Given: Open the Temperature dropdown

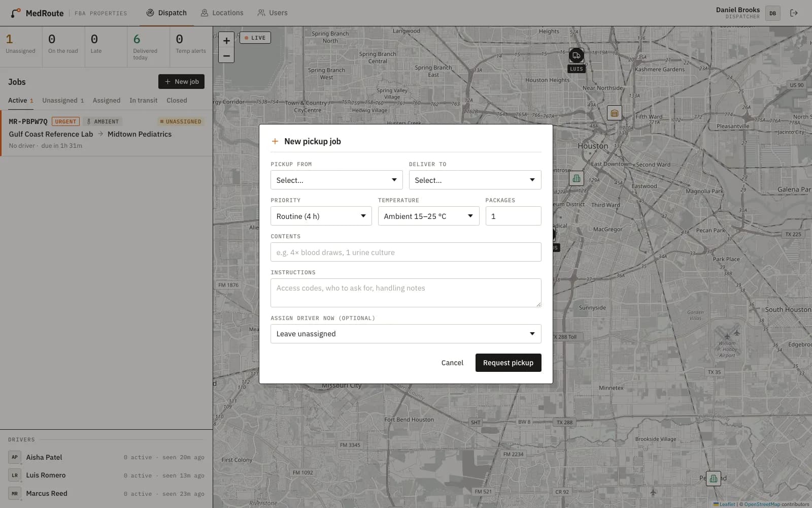Looking at the screenshot, I should pos(429,216).
